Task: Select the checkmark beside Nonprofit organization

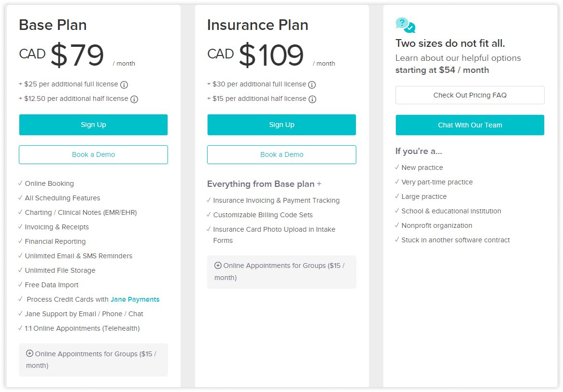Action: pyautogui.click(x=397, y=225)
